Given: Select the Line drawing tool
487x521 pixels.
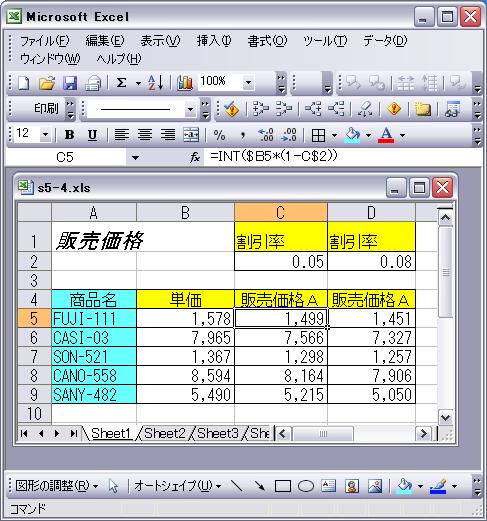Looking at the screenshot, I should pyautogui.click(x=236, y=486).
